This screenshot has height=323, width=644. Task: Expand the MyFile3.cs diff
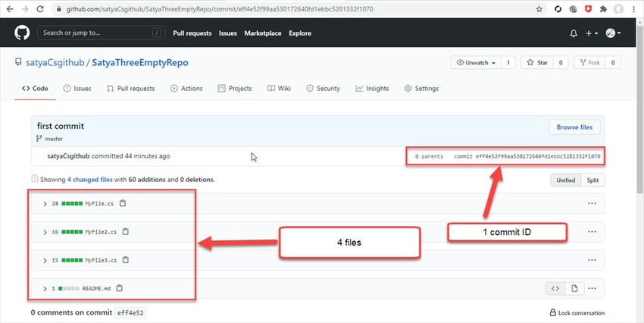45,260
